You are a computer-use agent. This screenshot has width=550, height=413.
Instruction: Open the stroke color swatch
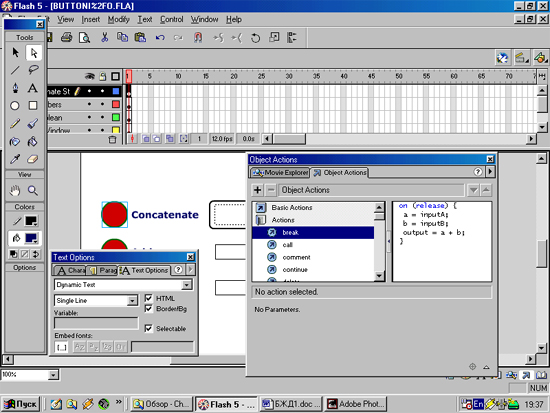(x=31, y=221)
